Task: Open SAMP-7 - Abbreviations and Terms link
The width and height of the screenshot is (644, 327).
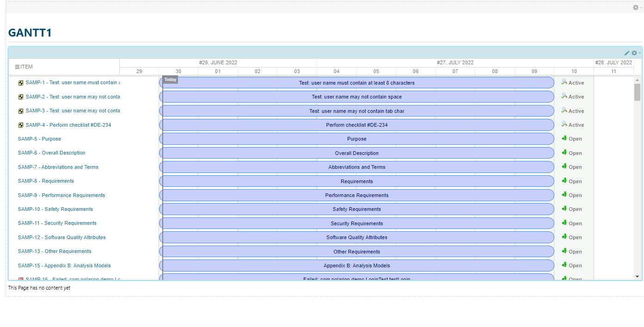Action: pos(58,167)
